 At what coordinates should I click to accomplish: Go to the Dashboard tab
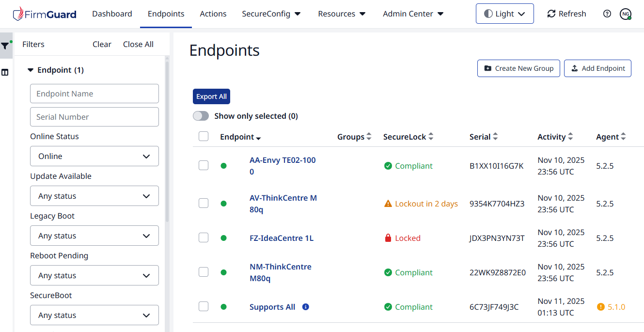coord(112,14)
